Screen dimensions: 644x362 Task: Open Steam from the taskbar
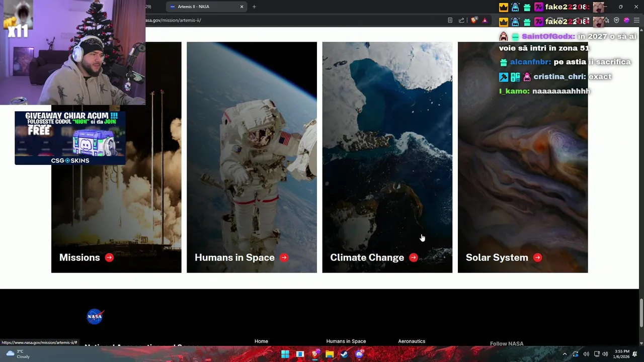(x=344, y=354)
